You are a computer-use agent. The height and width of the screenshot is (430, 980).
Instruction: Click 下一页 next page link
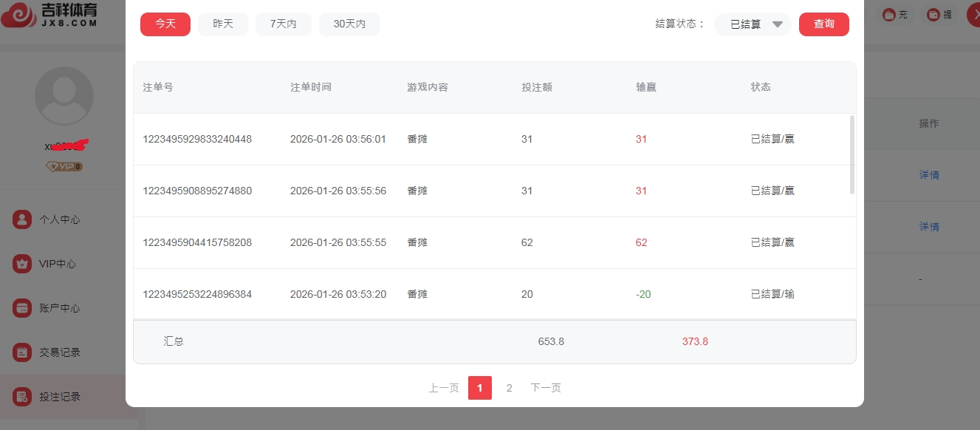[x=546, y=388]
